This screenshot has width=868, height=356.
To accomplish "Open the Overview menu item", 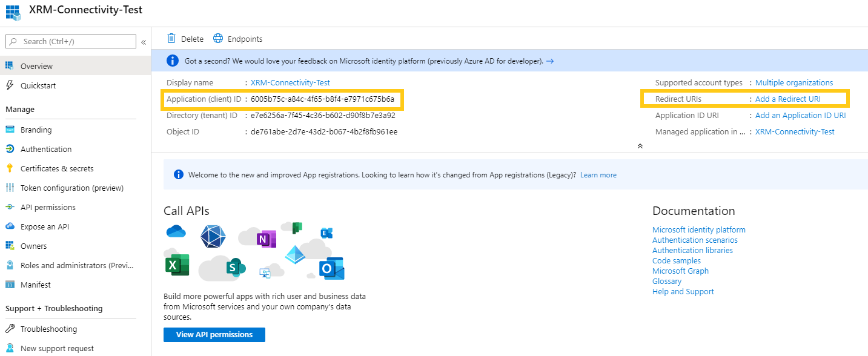I will click(x=75, y=66).
